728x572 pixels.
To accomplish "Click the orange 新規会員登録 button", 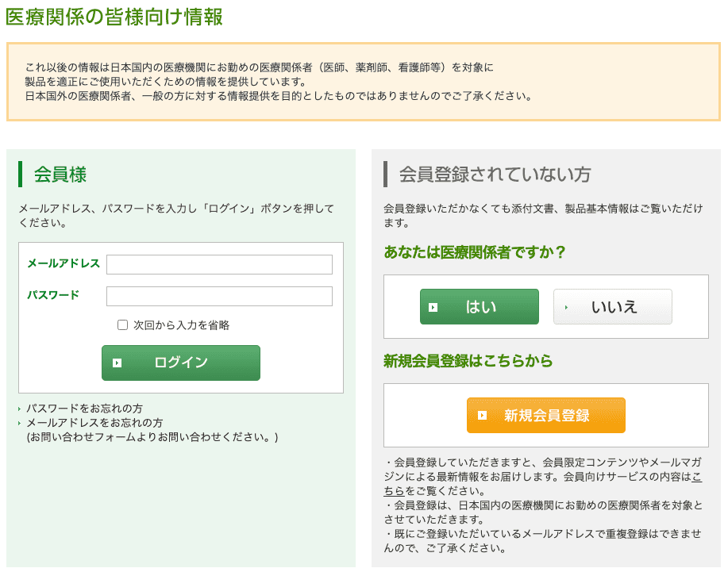I will click(x=546, y=415).
